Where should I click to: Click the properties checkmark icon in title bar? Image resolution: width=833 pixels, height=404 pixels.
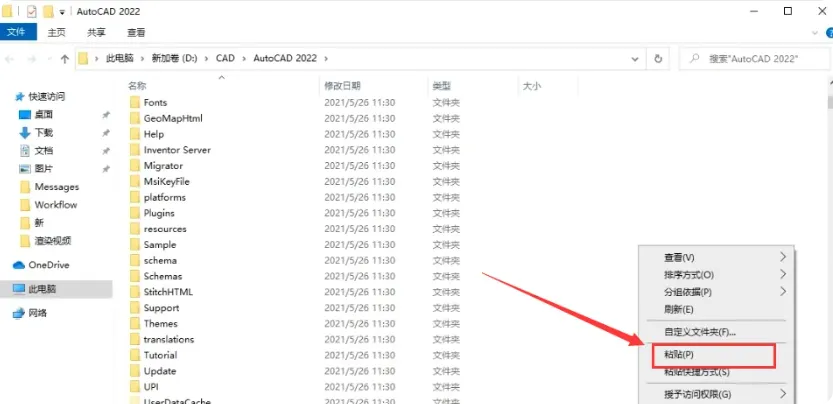click(x=31, y=11)
